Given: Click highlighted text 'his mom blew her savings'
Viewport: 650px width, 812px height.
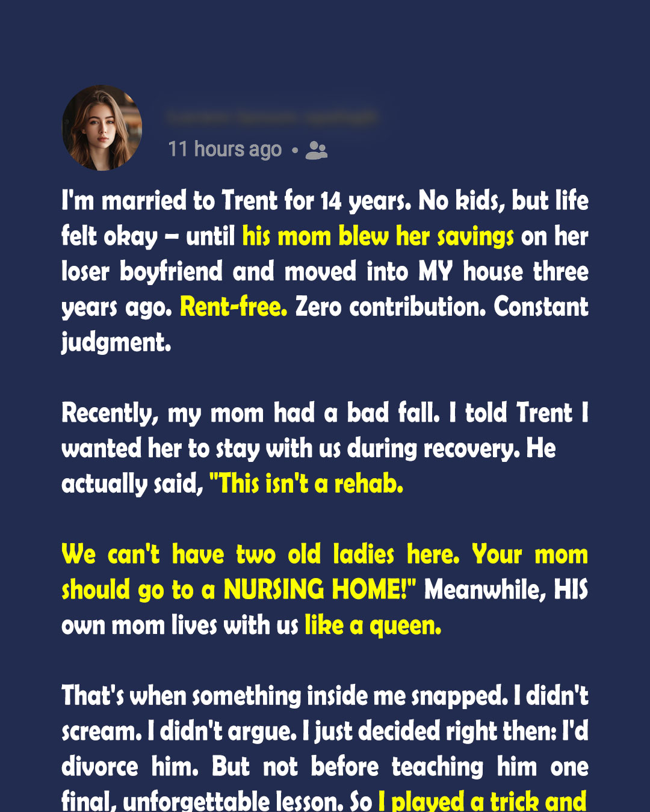Looking at the screenshot, I should (x=378, y=236).
